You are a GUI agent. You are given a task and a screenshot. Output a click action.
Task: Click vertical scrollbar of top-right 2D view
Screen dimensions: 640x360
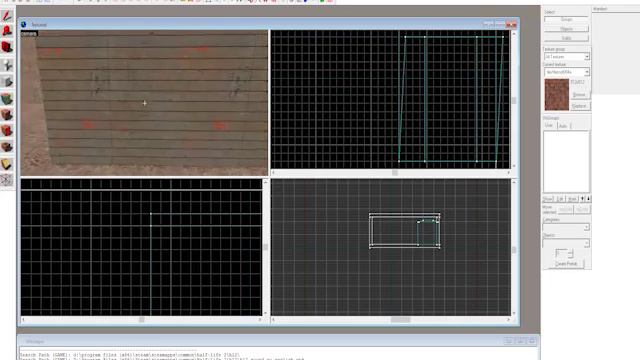click(514, 100)
